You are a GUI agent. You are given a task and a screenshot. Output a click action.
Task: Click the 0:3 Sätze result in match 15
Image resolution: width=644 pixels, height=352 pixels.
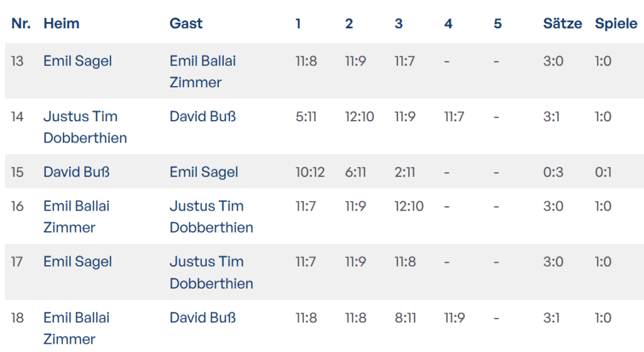553,172
